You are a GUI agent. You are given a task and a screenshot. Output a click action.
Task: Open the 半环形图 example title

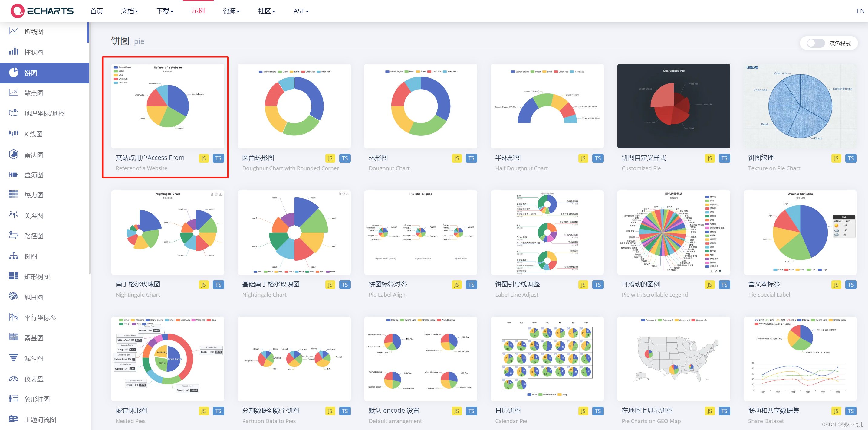(508, 158)
